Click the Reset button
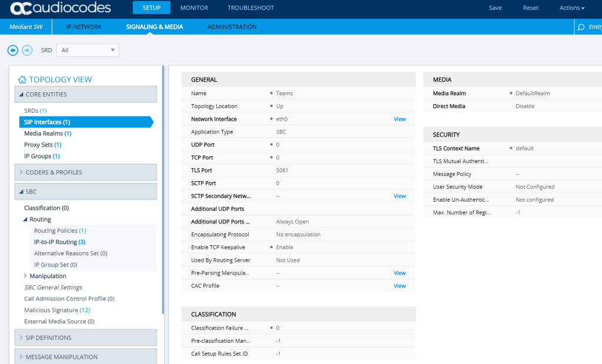Viewport: 602px width, 364px height. [x=530, y=8]
